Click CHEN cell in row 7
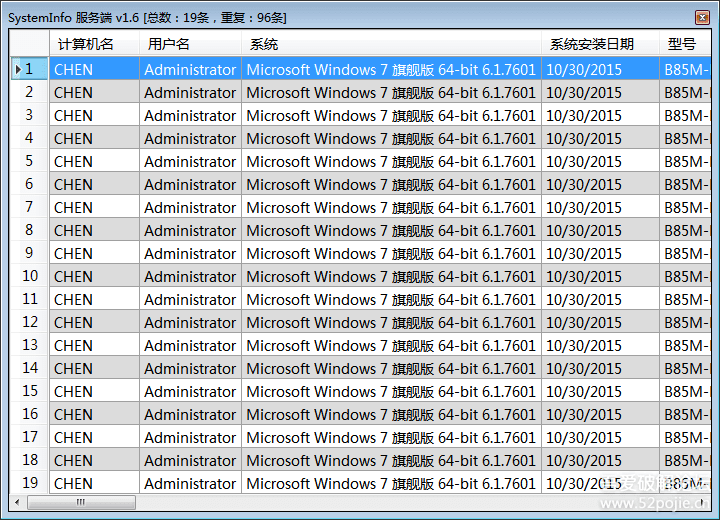The height and width of the screenshot is (520, 720). pos(94,207)
